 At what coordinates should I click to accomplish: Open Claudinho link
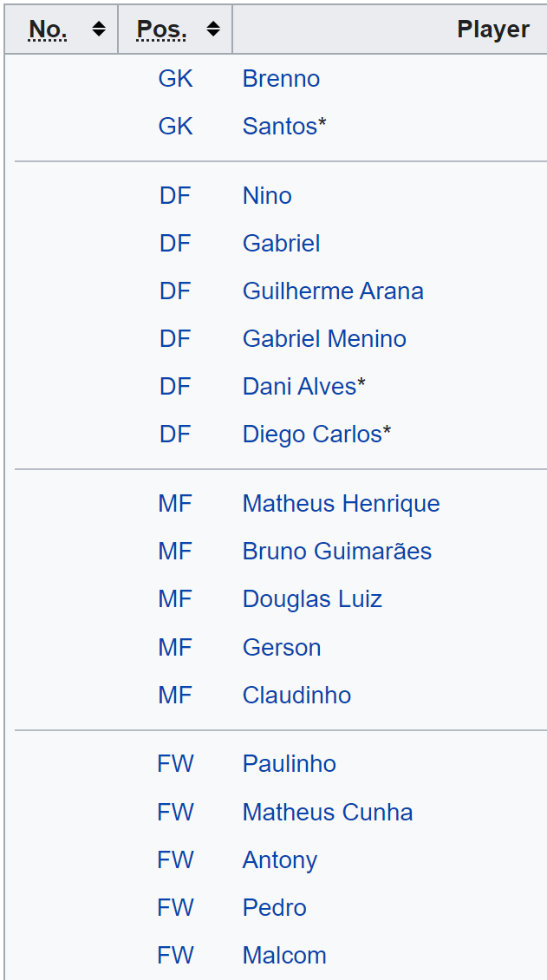pos(296,695)
